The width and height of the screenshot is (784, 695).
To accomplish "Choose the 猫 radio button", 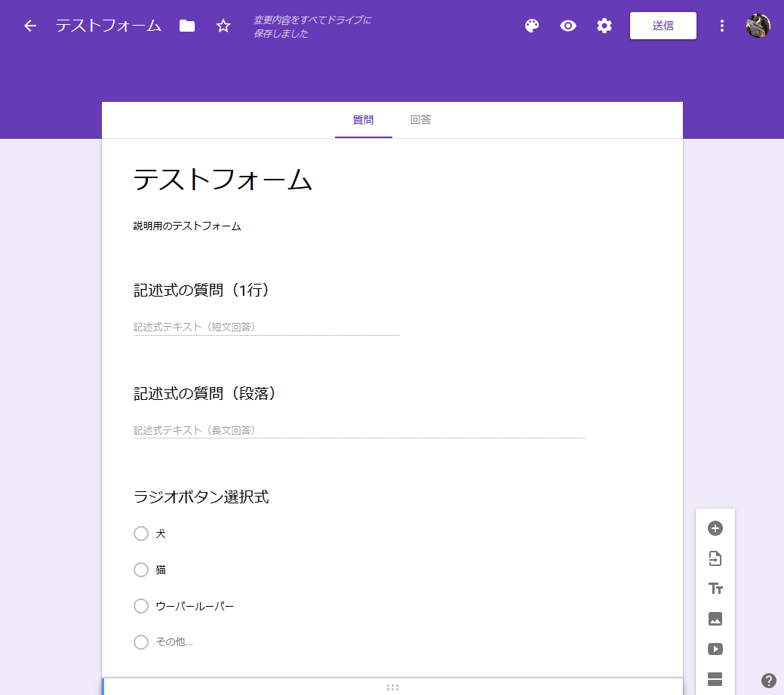I will [140, 569].
